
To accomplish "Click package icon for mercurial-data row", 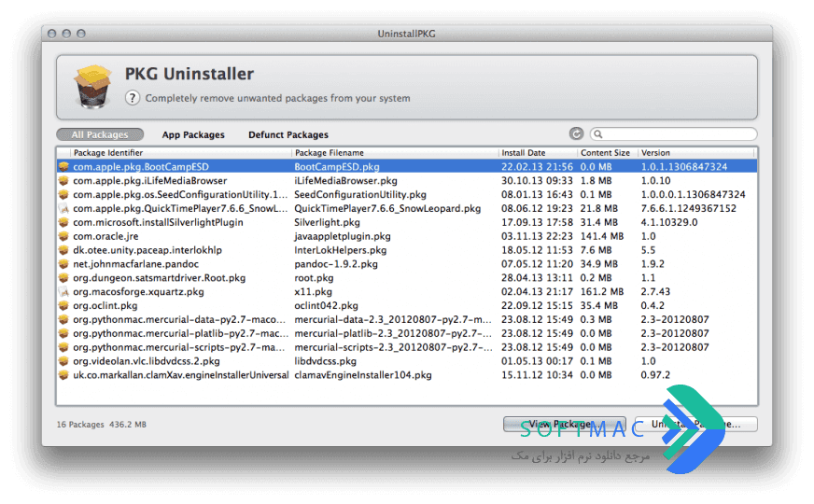I will tap(63, 319).
